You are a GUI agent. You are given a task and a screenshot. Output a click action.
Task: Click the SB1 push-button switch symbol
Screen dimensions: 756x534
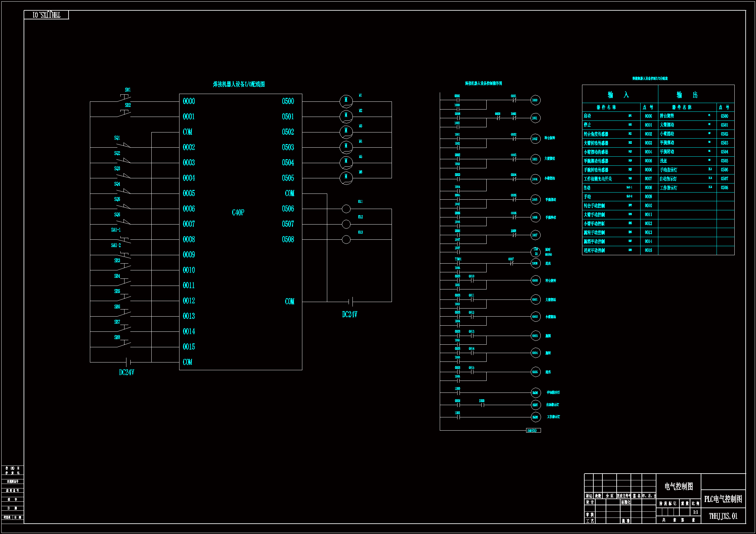(x=125, y=98)
